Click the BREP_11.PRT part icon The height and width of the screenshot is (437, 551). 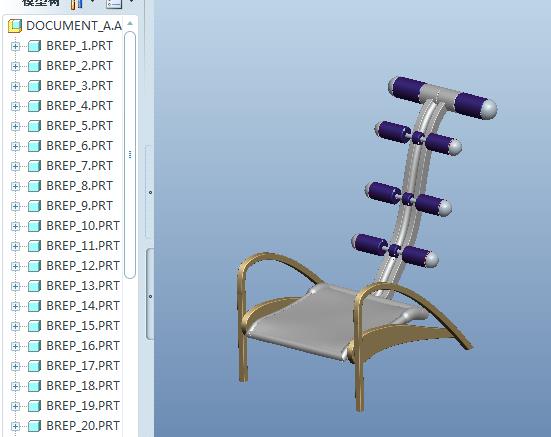pos(34,246)
